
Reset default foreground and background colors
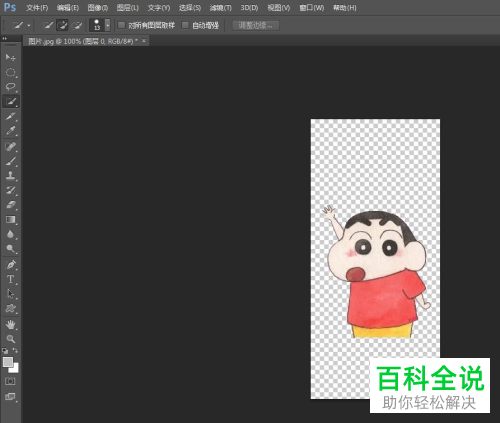(5, 351)
